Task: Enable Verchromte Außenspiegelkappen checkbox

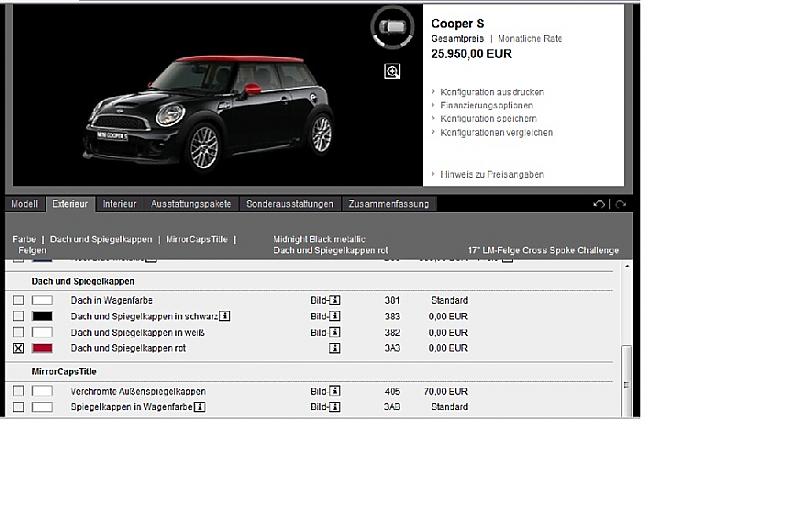Action: coord(18,391)
